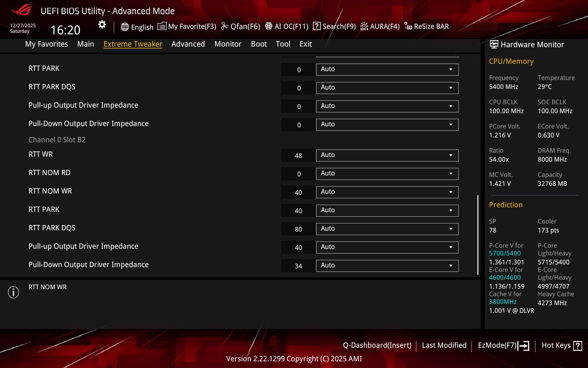The height and width of the screenshot is (368, 588).
Task: Open bottom Pull-Down Output Driver Impedance dropdown
Action: (387, 266)
